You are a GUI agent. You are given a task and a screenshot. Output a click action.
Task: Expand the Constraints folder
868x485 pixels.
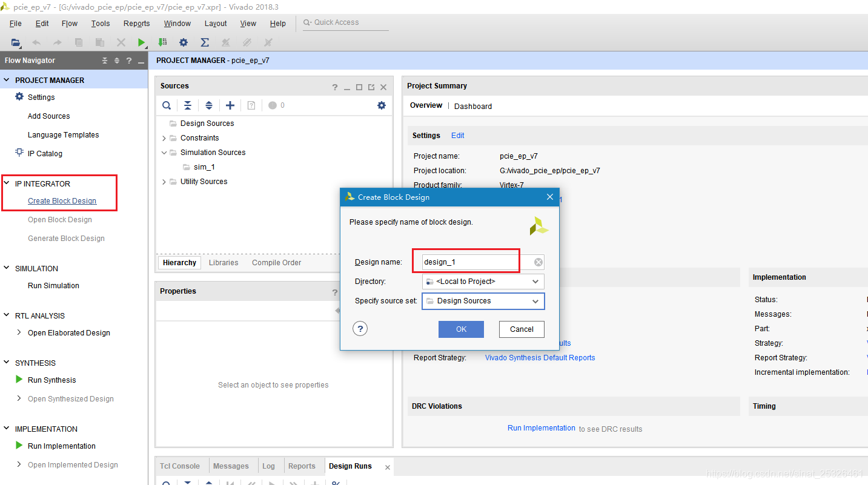[x=164, y=138]
